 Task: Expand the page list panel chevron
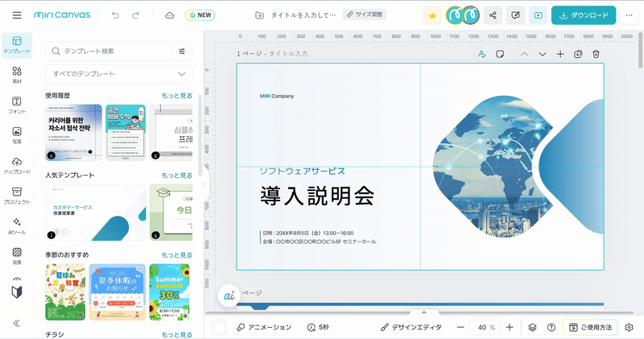pyautogui.click(x=423, y=312)
